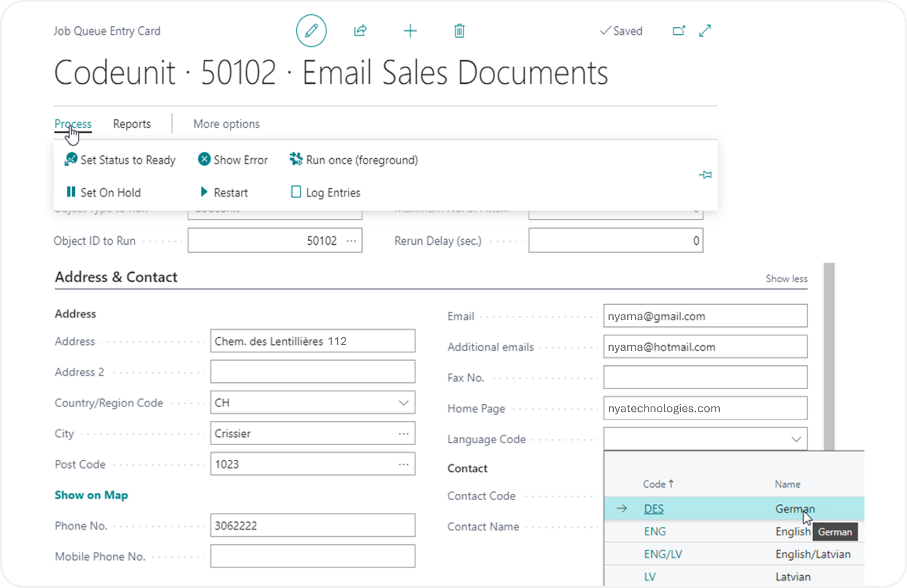This screenshot has width=907, height=588.
Task: Select ENG language row
Action: coord(734,531)
